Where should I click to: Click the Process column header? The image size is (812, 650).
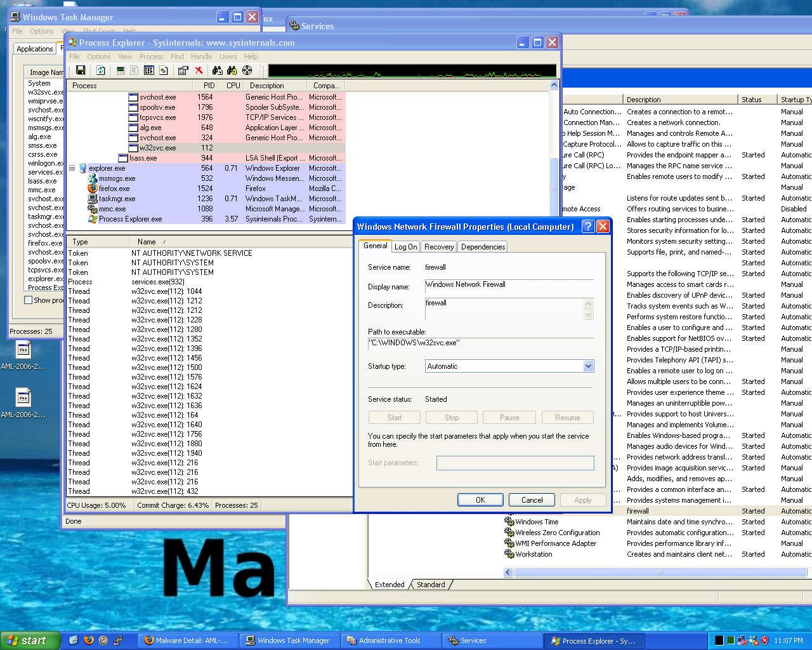coord(129,86)
